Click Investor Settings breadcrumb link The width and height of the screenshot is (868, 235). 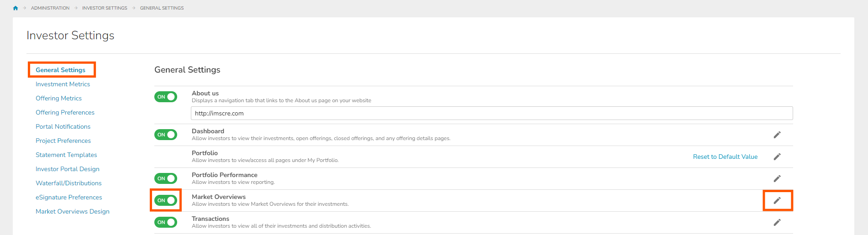pos(105,8)
